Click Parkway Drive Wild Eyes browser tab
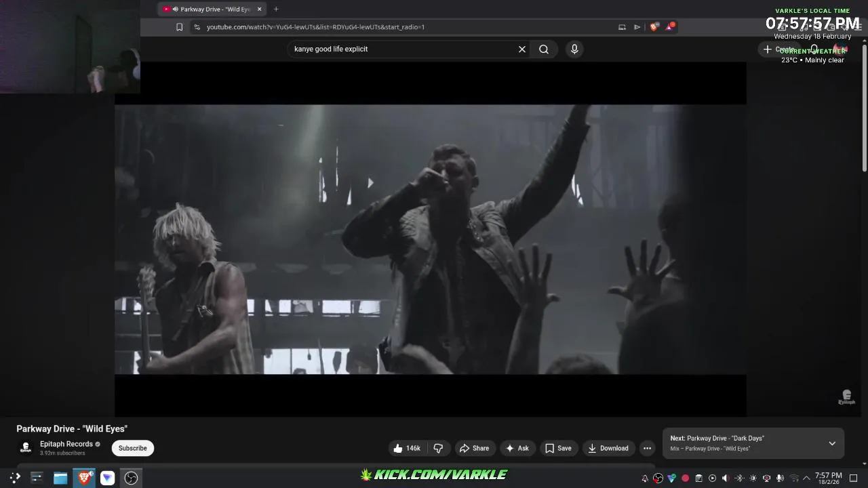 (210, 9)
